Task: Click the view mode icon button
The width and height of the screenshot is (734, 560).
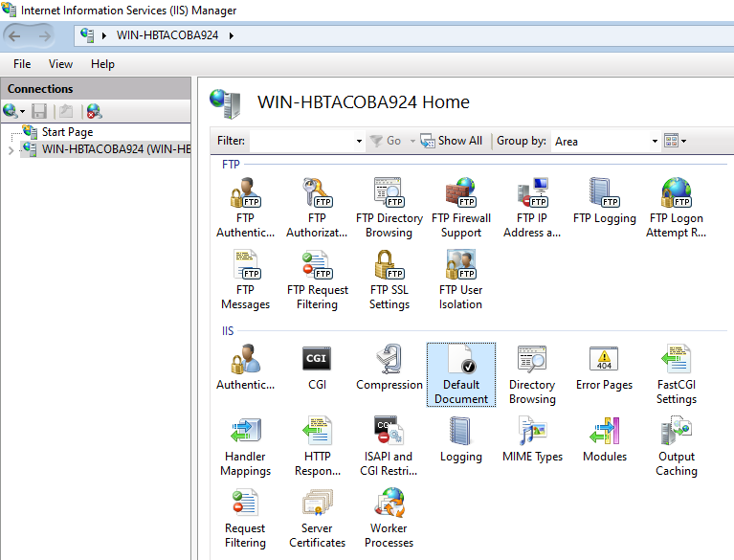Action: tap(671, 141)
